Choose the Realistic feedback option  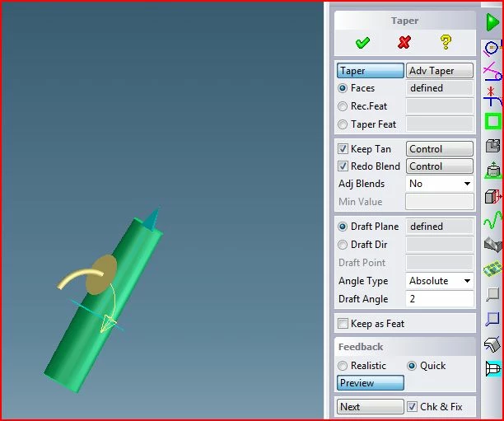pos(343,366)
